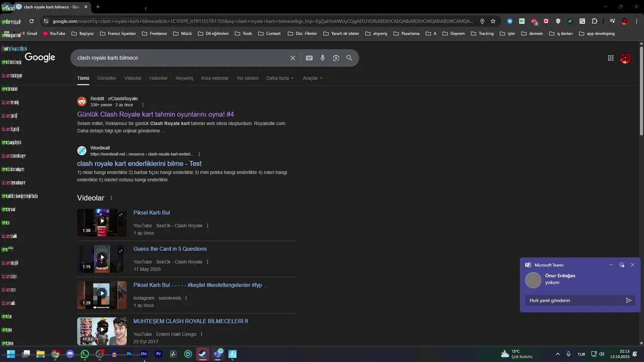Play the 1:30 Piksel Kartı Bul thumbnail
Screen dimensions: 644x362
click(x=102, y=222)
